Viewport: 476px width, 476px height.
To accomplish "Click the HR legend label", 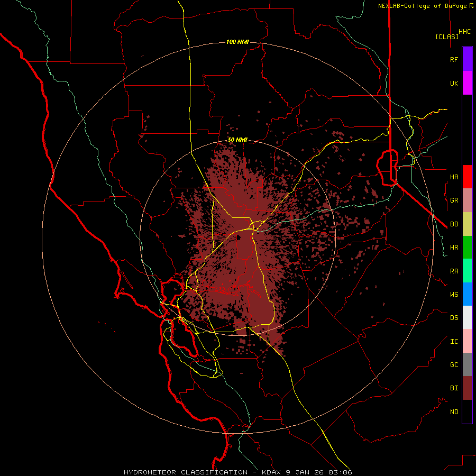I will 454,248.
